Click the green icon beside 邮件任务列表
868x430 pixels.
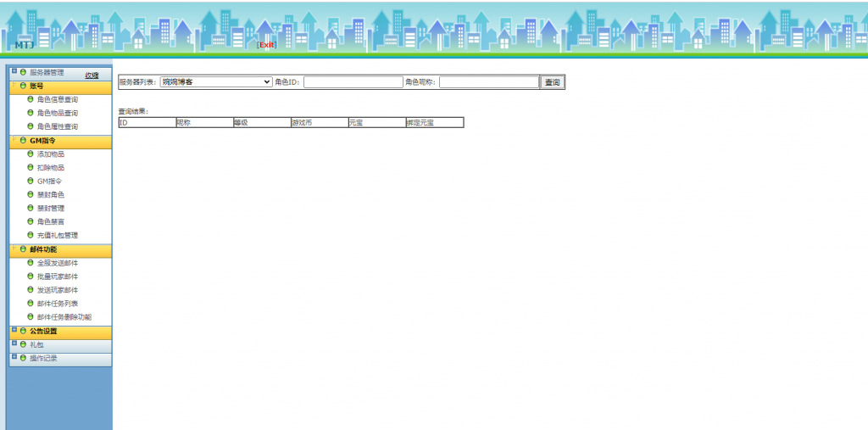pyautogui.click(x=31, y=304)
